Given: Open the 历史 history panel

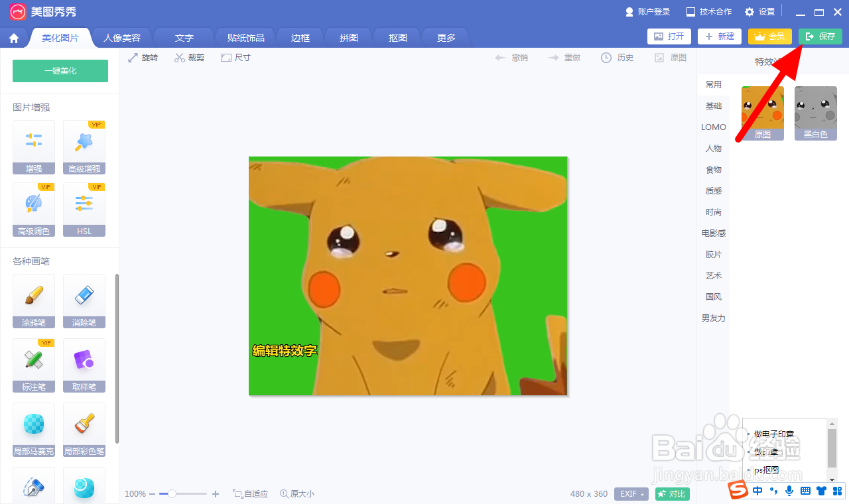Looking at the screenshot, I should point(618,58).
